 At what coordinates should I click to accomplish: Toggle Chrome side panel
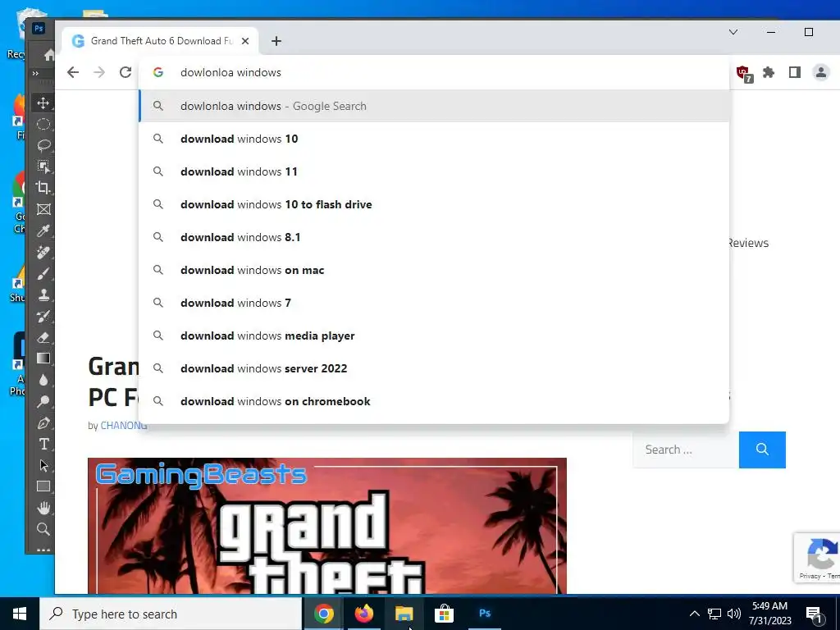pos(794,72)
